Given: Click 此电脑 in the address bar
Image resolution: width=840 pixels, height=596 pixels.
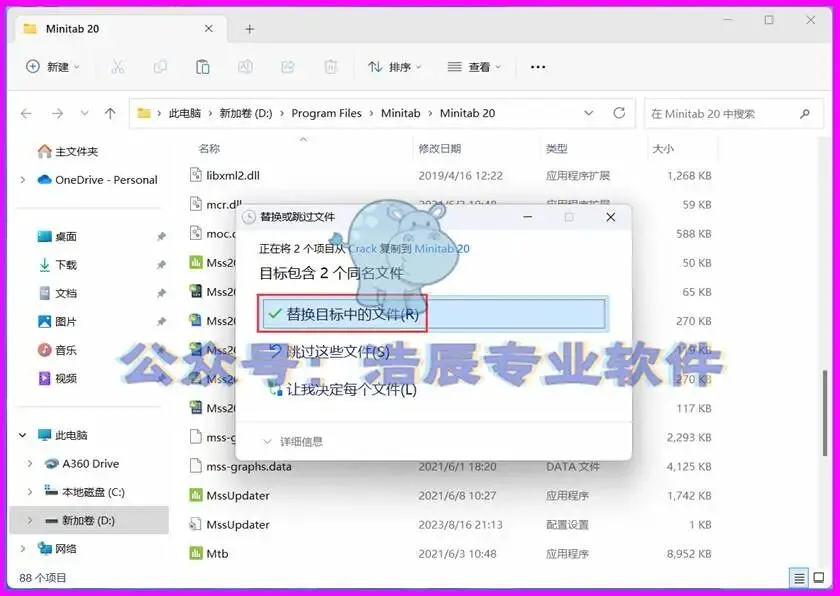Looking at the screenshot, I should coord(185,114).
